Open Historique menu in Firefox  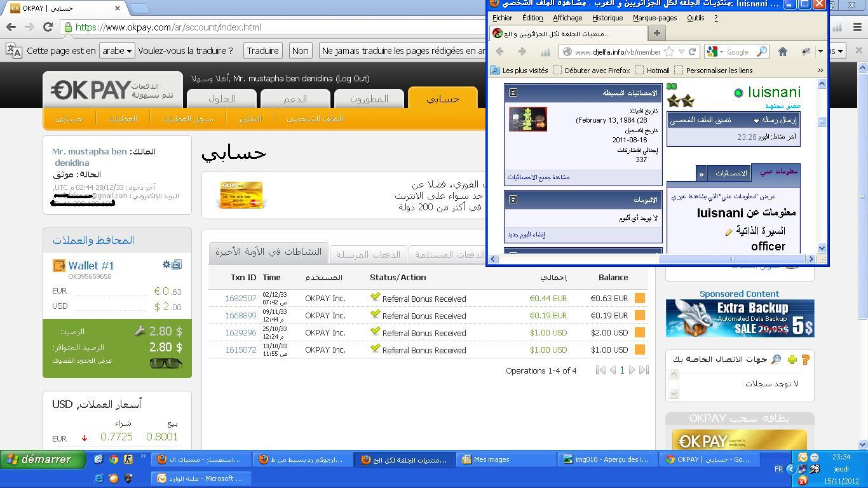pyautogui.click(x=607, y=18)
